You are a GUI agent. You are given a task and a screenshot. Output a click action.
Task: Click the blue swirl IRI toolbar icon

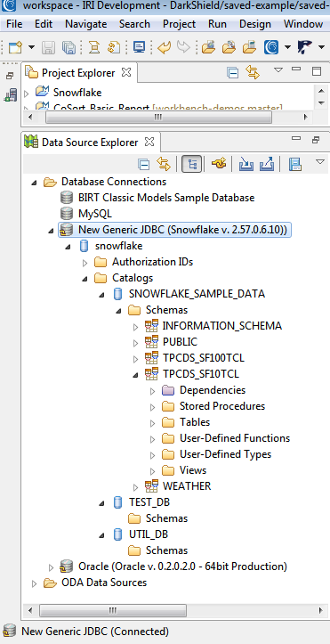click(x=271, y=47)
